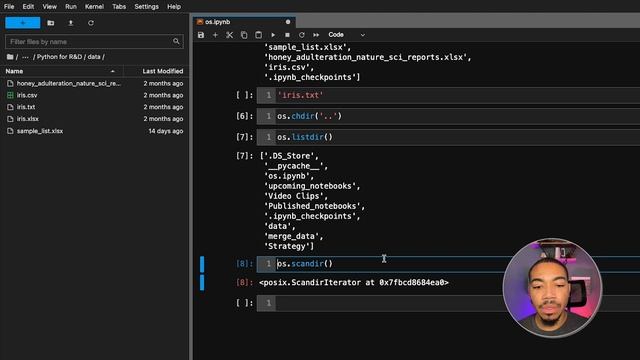This screenshot has height=360, width=640.
Task: Open the Edit menu
Action: pyautogui.click(x=28, y=7)
